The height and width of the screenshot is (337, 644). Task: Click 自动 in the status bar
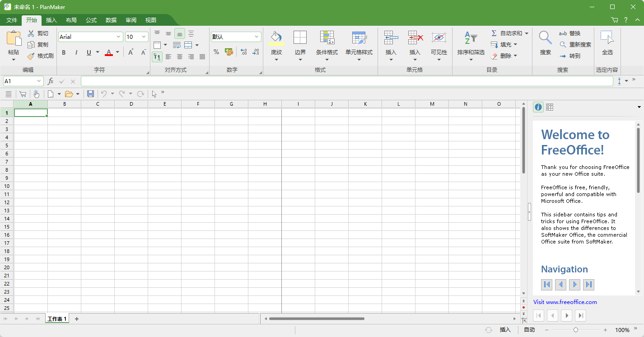(529, 330)
